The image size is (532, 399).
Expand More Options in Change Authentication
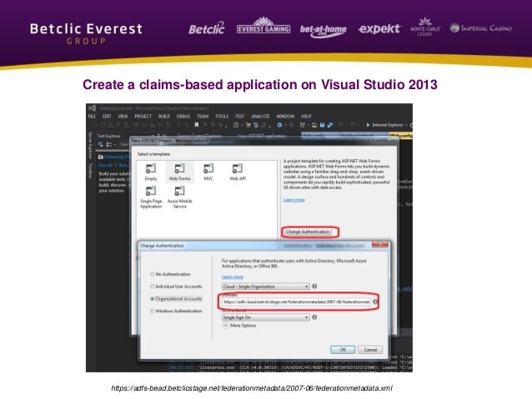tap(239, 326)
